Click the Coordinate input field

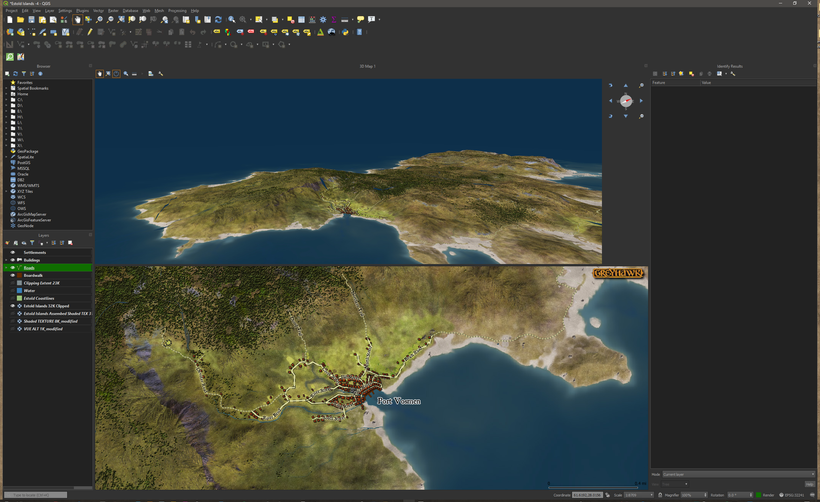point(587,495)
